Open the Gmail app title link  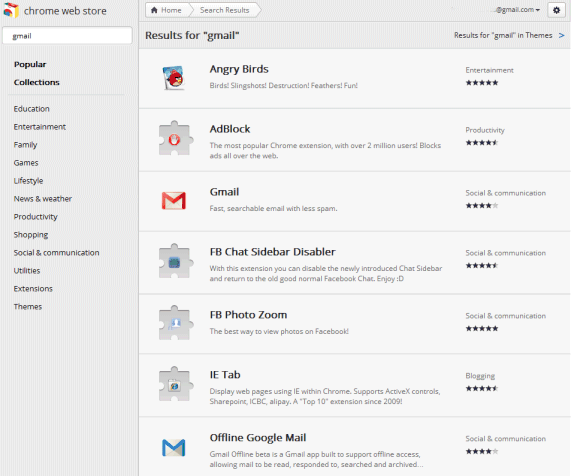[x=224, y=192]
